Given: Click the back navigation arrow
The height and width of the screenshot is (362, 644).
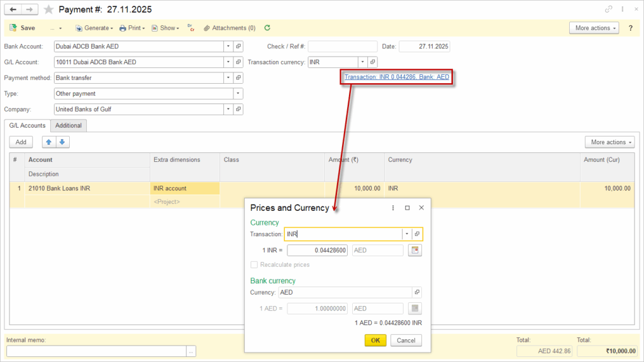Looking at the screenshot, I should tap(13, 9).
